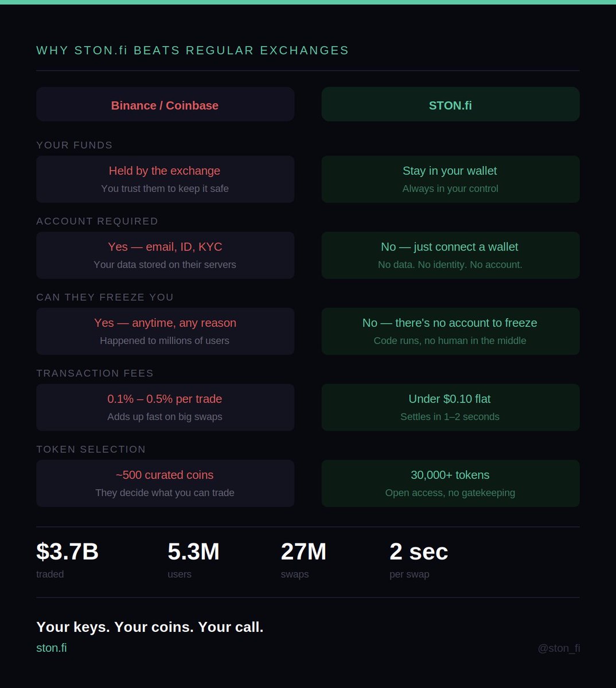The height and width of the screenshot is (688, 616).
Task: Click the '2 sec per swap' statistic
Action: (419, 560)
